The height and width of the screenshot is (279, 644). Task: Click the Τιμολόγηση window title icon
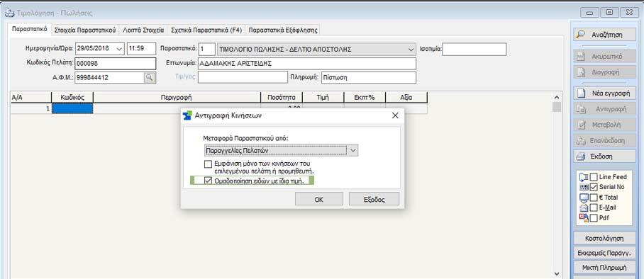[x=9, y=13]
